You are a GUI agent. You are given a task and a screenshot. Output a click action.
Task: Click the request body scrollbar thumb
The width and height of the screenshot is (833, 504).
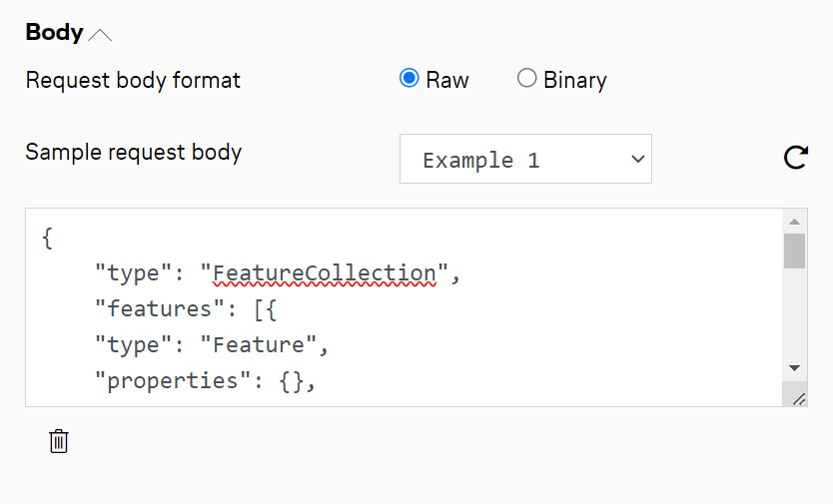tap(794, 252)
